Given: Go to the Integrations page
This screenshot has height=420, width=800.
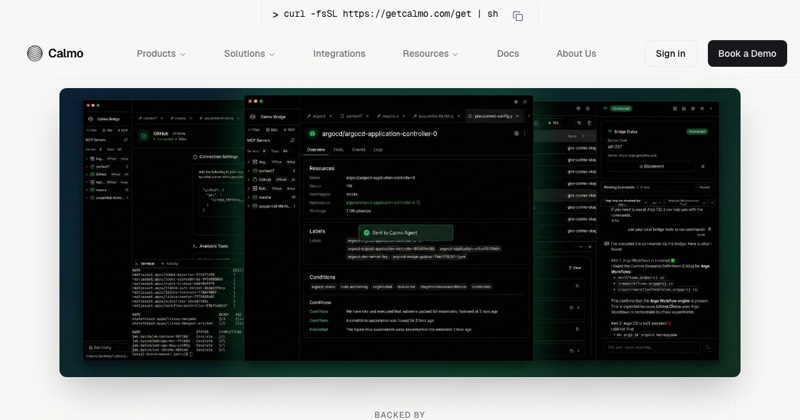Looking at the screenshot, I should click(x=339, y=54).
